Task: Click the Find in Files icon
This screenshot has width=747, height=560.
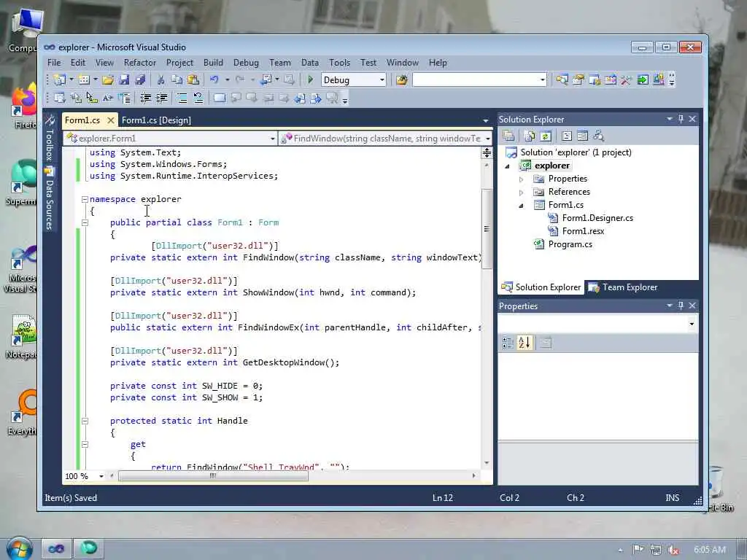Action: point(402,80)
